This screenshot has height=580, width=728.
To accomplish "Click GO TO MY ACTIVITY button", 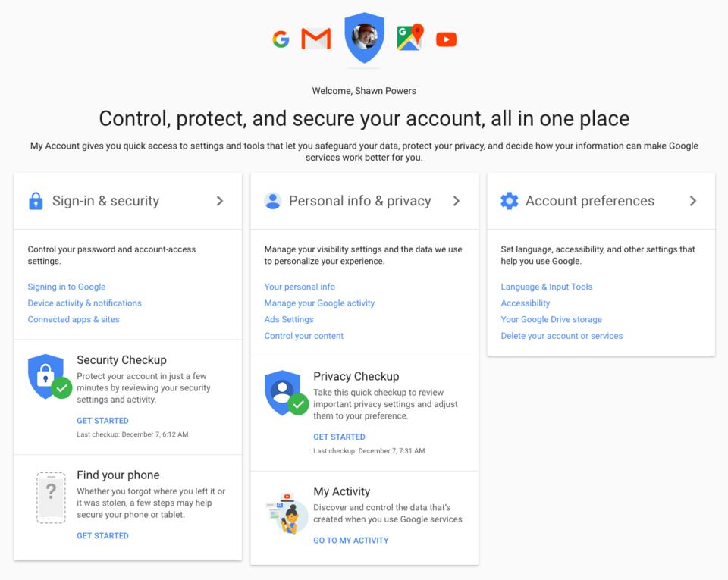I will (x=351, y=541).
